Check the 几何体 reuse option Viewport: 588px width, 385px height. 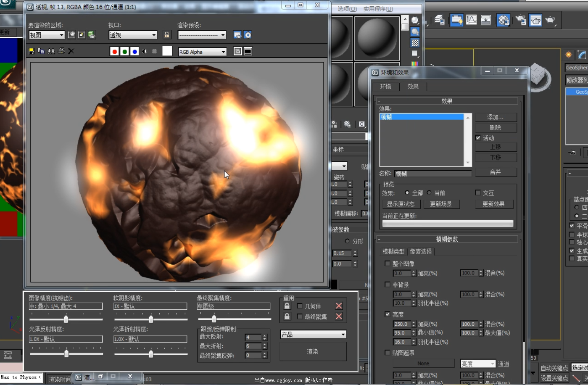pos(300,306)
